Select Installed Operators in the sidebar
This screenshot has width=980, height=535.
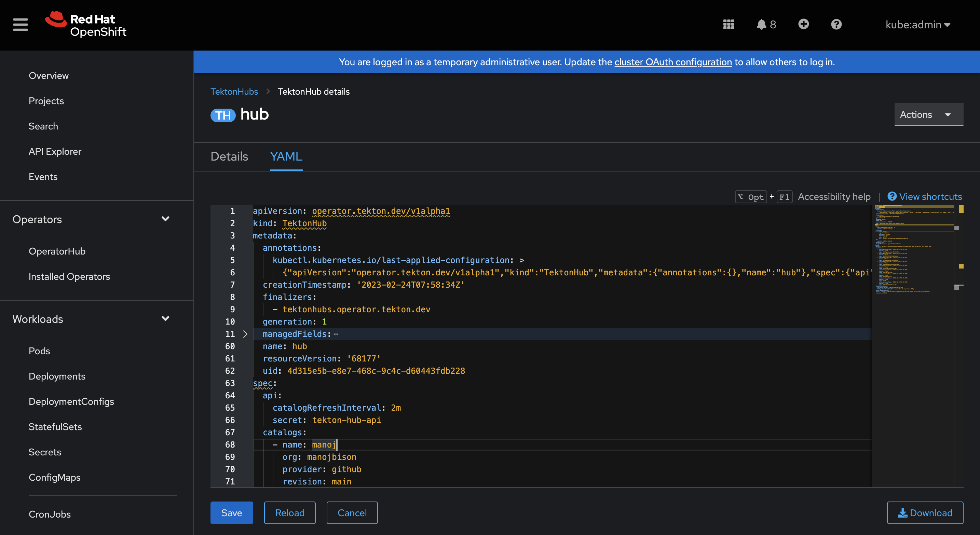pyautogui.click(x=69, y=276)
